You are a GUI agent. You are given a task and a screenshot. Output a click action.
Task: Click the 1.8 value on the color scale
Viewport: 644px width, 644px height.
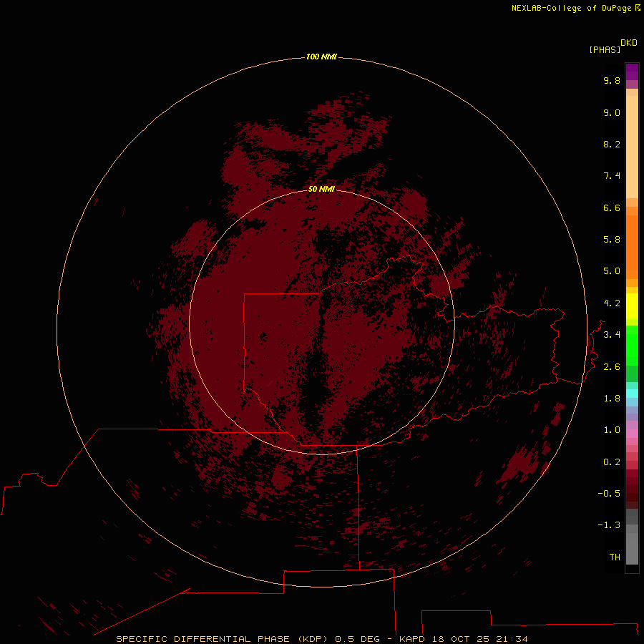pyautogui.click(x=612, y=399)
